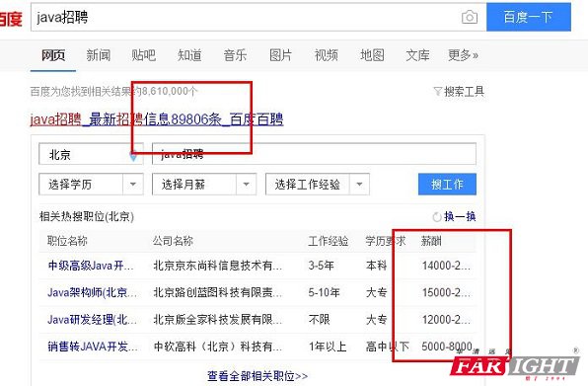Screen dimensions: 588x386
Task: Click the 14000-2... salary cell
Action: [x=446, y=266]
